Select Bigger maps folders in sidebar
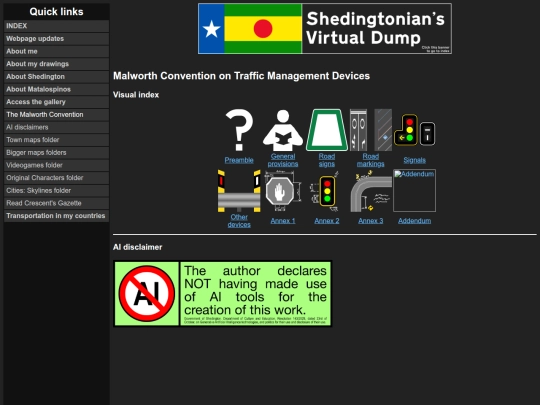The width and height of the screenshot is (540, 405). tap(56, 153)
